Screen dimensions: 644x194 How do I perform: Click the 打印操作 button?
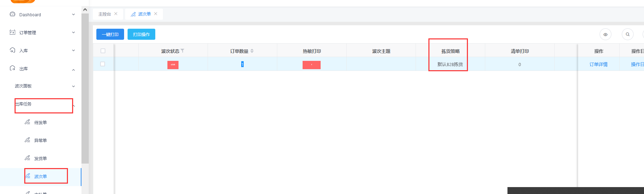141,34
